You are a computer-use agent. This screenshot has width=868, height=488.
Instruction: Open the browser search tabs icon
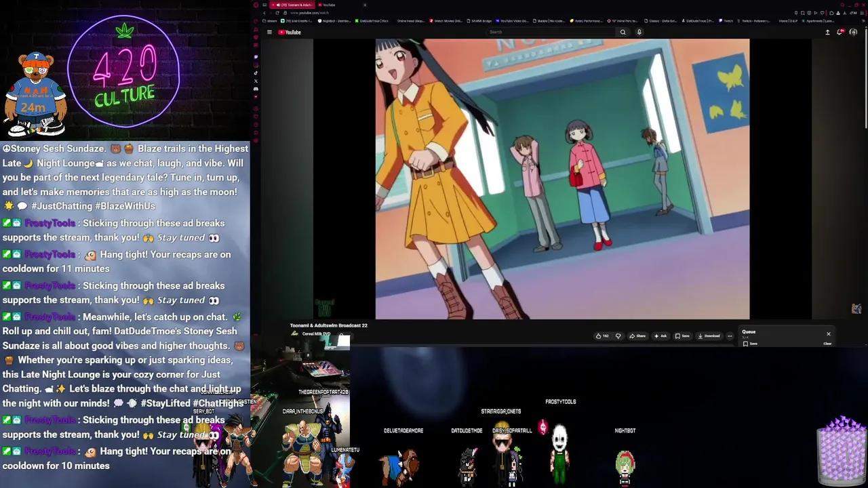click(x=842, y=5)
